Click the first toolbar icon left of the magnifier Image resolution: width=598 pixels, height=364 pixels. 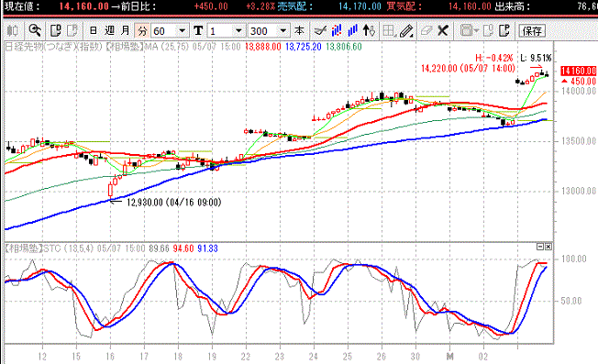[x=14, y=30]
